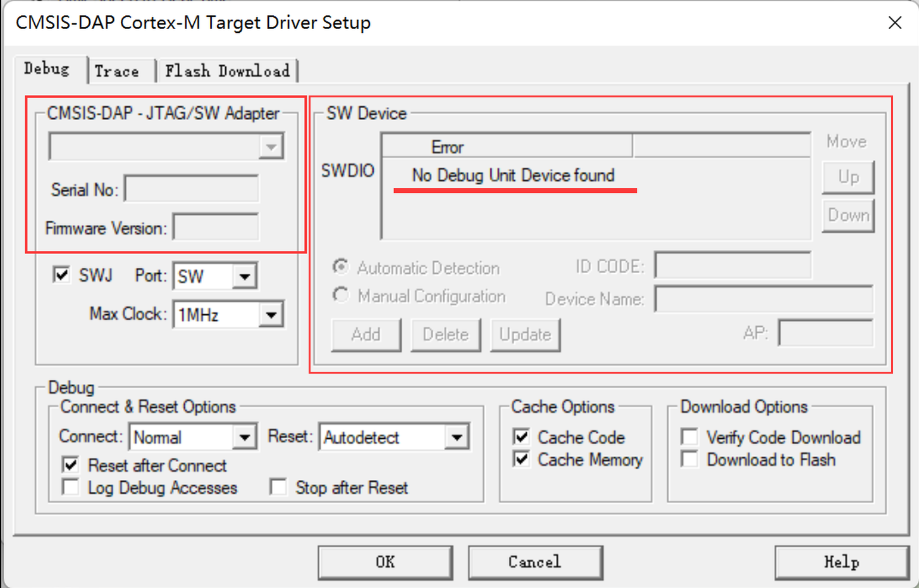Uncheck the Cache Code option

(522, 437)
